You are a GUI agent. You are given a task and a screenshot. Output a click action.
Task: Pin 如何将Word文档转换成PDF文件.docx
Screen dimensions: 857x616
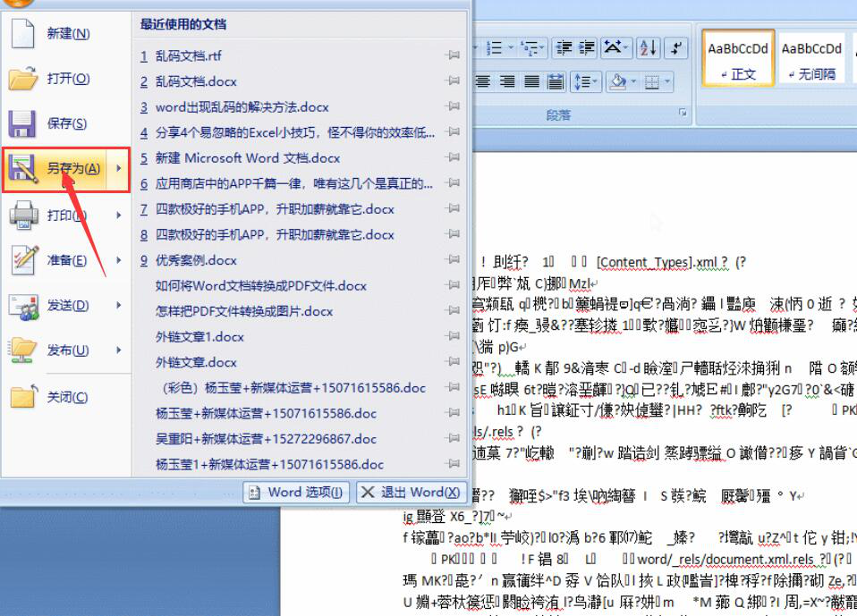point(453,285)
